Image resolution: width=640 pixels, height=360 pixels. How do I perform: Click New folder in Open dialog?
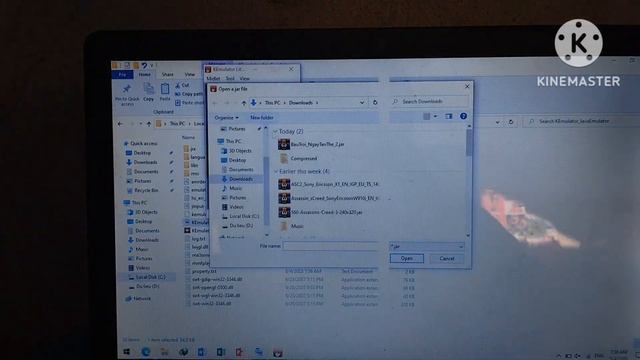pyautogui.click(x=262, y=118)
